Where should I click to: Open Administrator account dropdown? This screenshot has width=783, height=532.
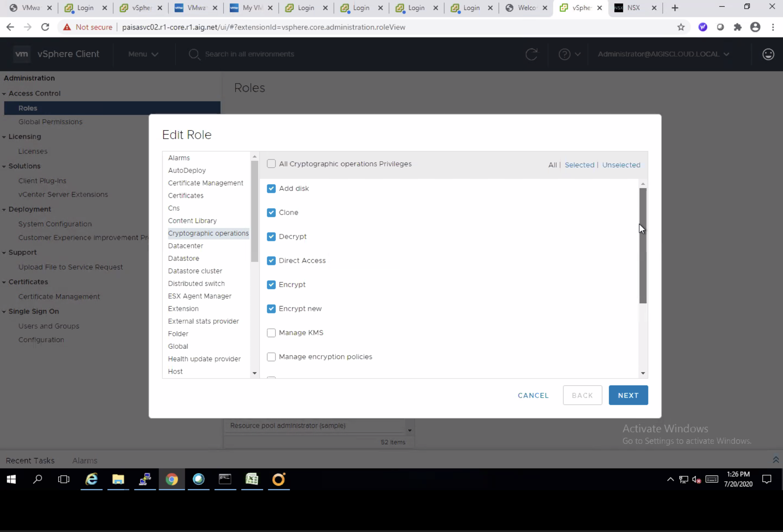pos(663,54)
